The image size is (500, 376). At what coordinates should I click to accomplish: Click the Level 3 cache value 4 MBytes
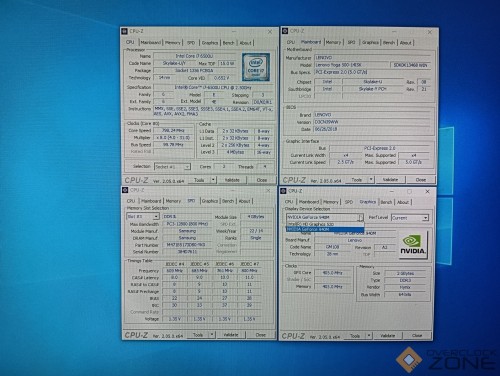(235, 152)
